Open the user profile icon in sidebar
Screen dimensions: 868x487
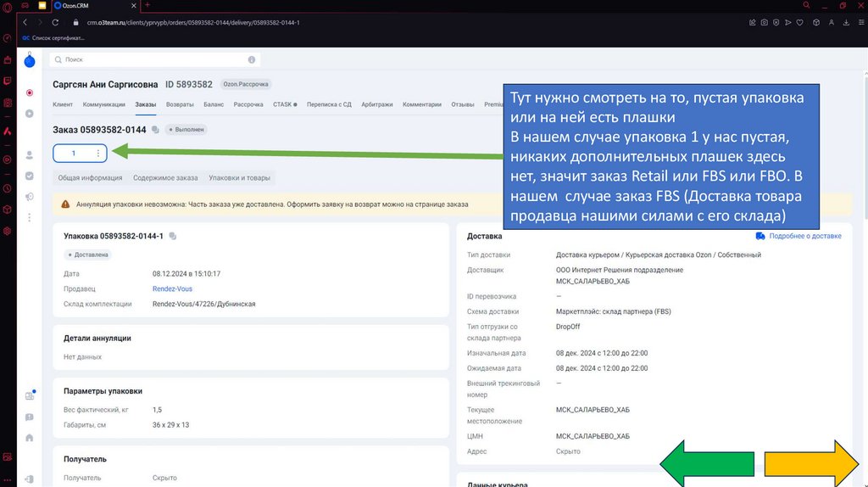click(30, 155)
